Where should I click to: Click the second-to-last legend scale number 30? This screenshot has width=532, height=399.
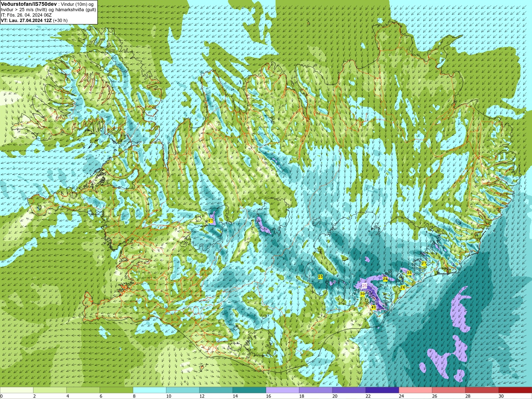click(501, 397)
